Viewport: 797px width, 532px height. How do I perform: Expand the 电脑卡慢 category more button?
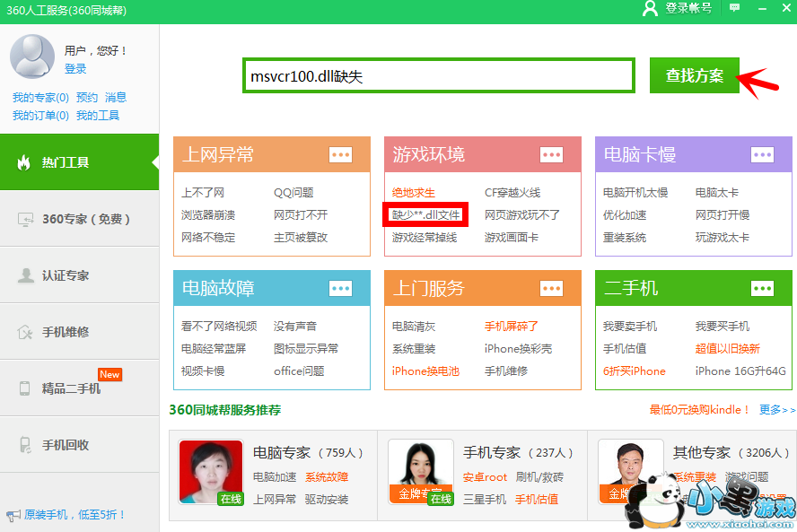click(762, 155)
